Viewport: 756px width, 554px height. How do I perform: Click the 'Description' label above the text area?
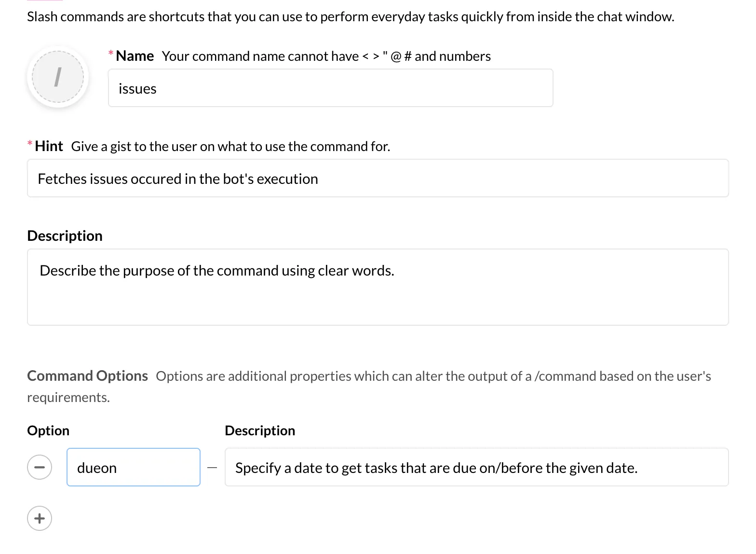65,235
